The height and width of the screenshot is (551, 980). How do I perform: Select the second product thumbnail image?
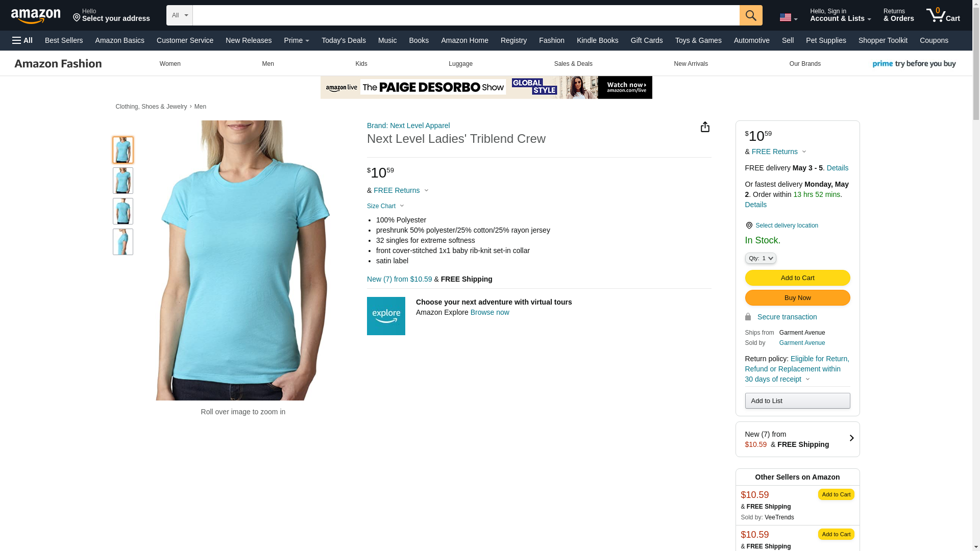click(122, 181)
